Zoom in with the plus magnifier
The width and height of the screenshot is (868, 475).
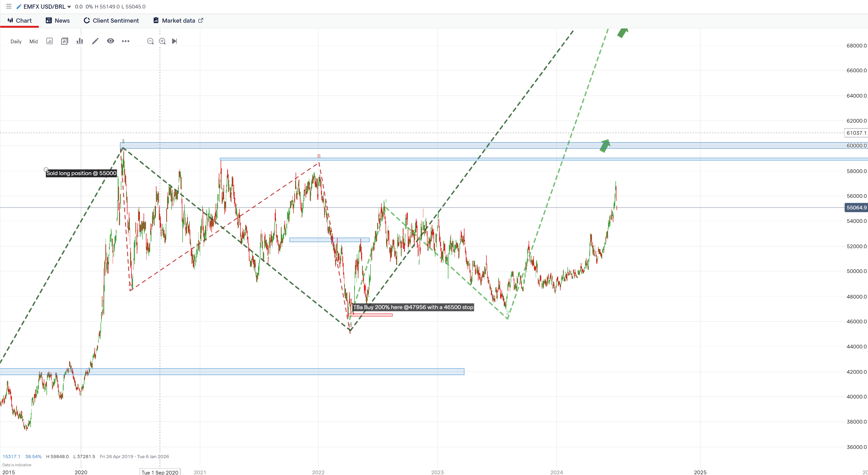(x=162, y=41)
